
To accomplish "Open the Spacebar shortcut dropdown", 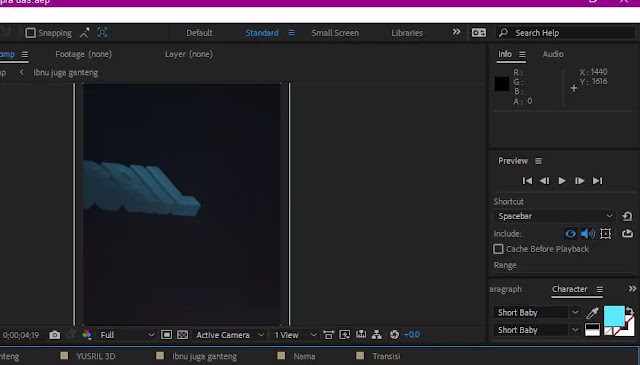I will [x=554, y=216].
